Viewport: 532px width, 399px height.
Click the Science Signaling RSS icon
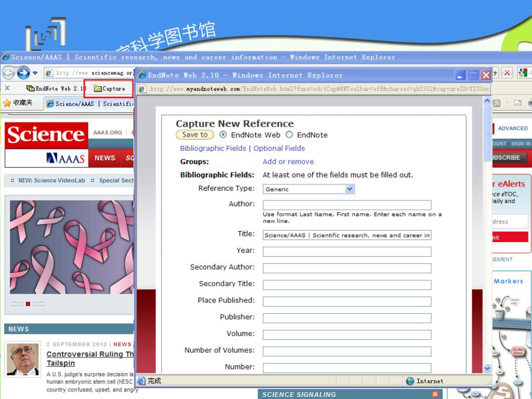tap(435, 394)
